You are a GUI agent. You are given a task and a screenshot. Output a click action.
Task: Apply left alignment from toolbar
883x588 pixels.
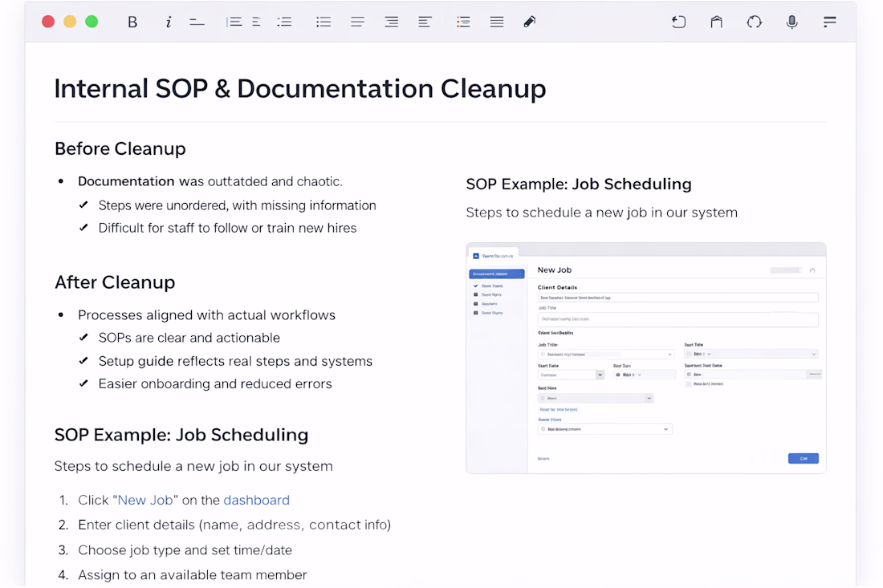point(425,22)
